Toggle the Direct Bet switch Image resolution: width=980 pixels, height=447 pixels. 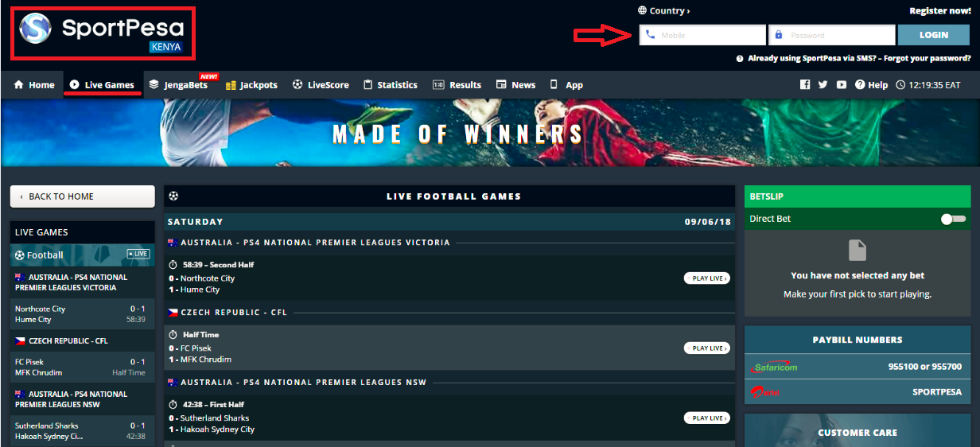pyautogui.click(x=953, y=219)
